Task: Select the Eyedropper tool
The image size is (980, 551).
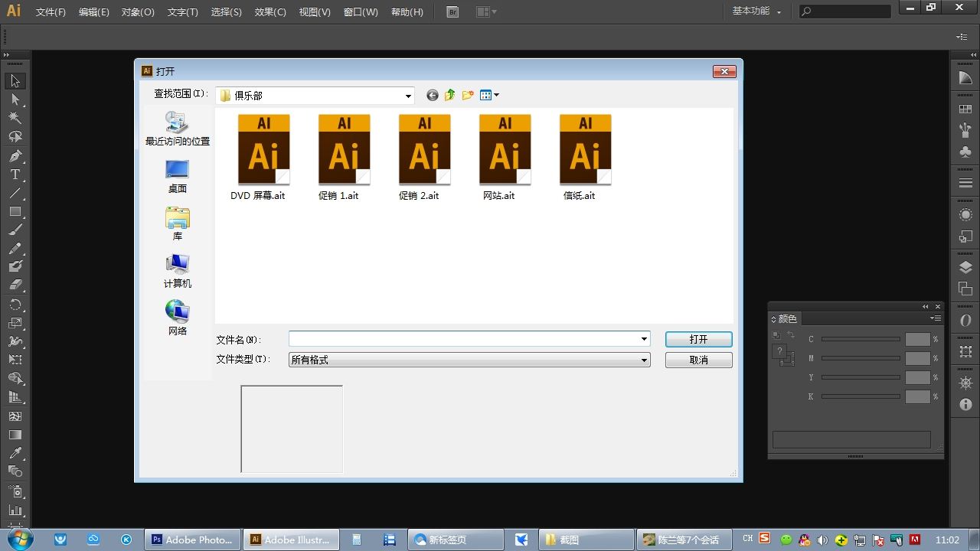Action: coord(15,453)
